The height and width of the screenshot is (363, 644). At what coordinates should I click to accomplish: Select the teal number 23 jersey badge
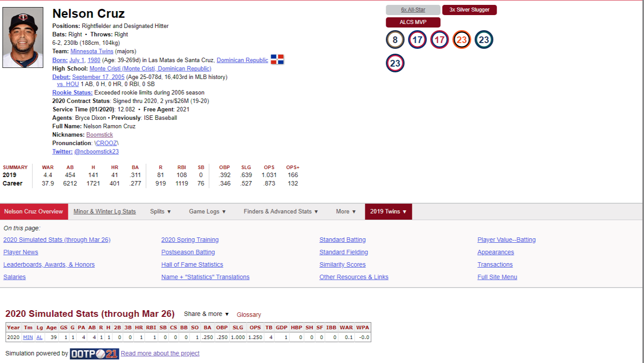click(483, 39)
